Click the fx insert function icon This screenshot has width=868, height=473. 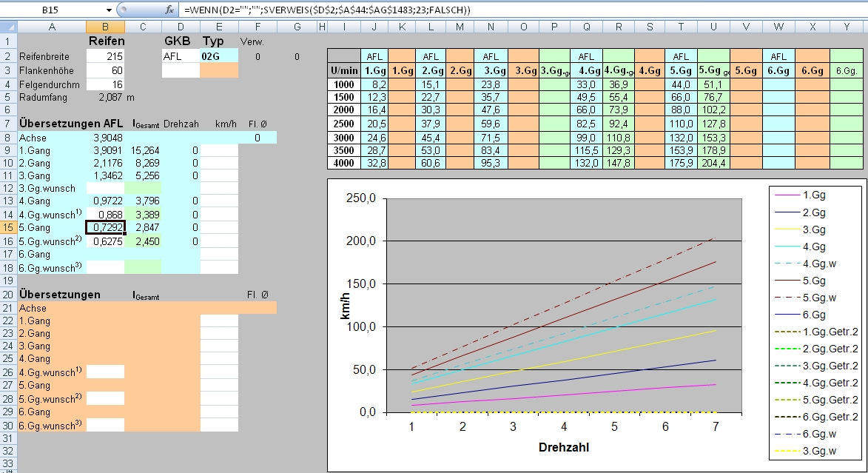[x=169, y=10]
